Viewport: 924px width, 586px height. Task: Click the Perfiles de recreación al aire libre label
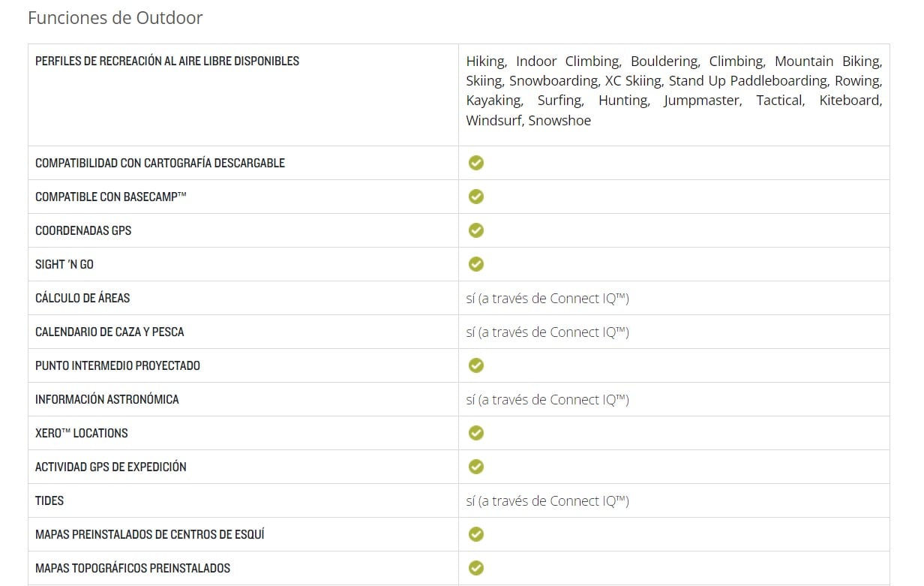point(167,61)
